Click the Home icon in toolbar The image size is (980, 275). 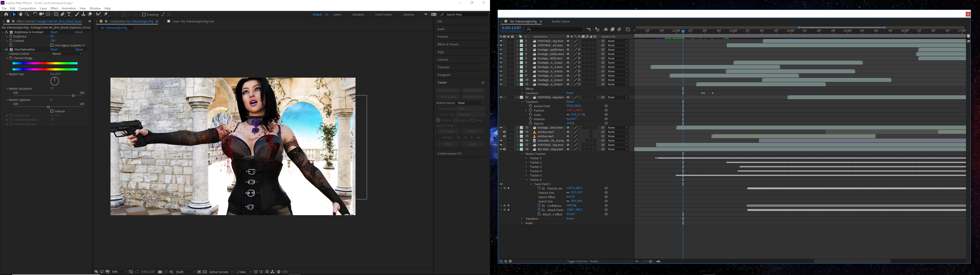[x=6, y=15]
